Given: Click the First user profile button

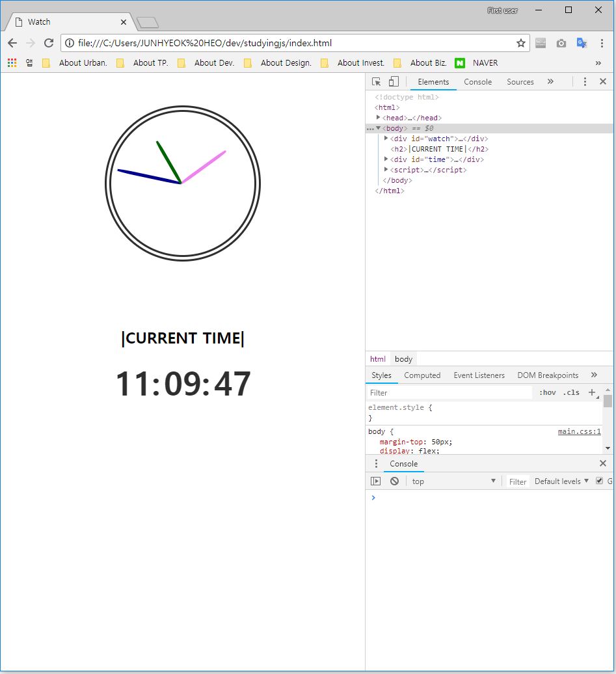Looking at the screenshot, I should pyautogui.click(x=503, y=10).
